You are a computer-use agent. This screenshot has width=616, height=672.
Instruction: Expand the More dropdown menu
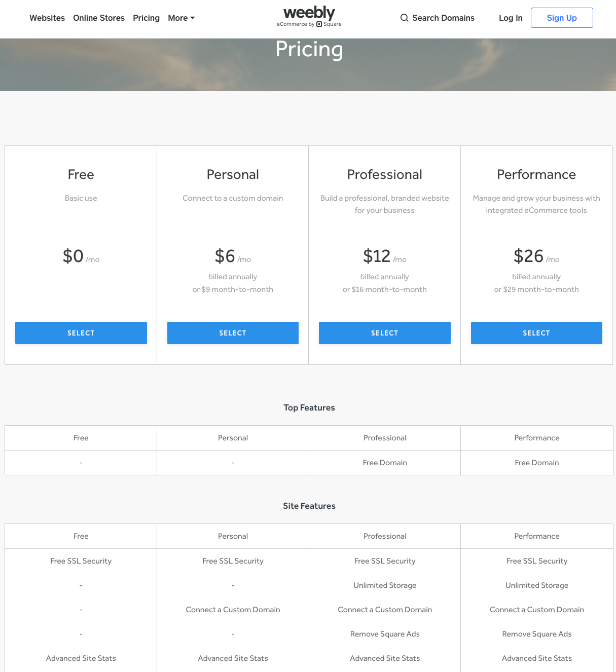tap(181, 18)
